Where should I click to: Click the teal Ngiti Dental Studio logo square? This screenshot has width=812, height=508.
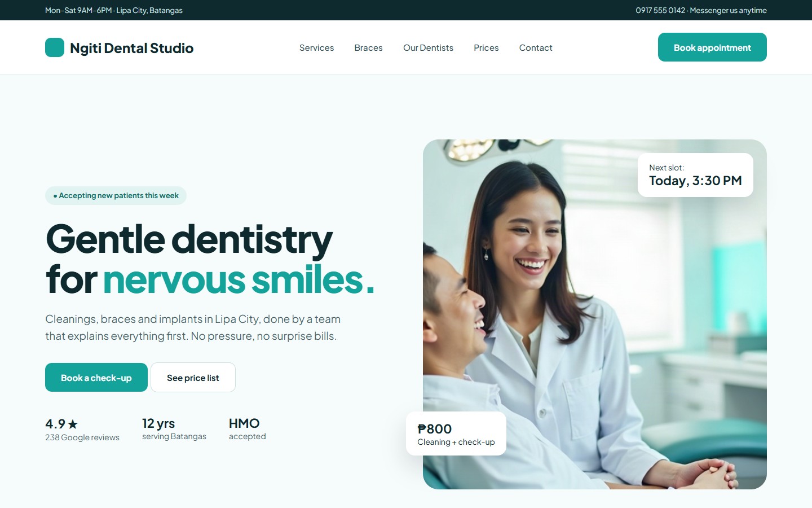coord(55,47)
